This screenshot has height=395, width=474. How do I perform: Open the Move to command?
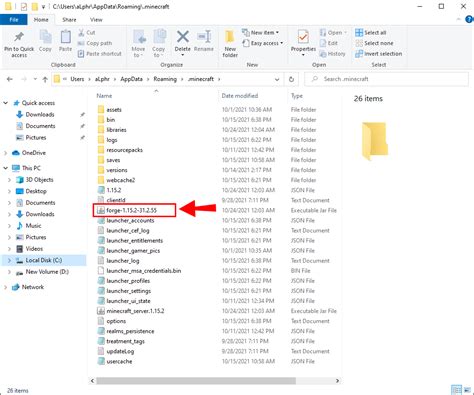pyautogui.click(x=138, y=44)
